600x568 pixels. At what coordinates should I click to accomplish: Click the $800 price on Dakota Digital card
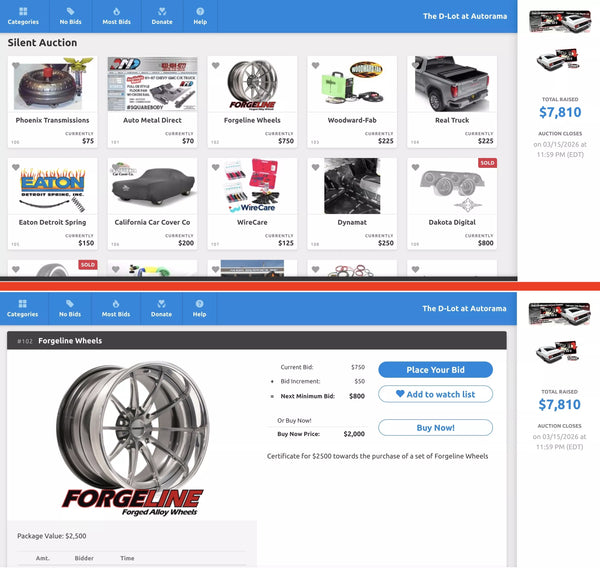(x=486, y=243)
